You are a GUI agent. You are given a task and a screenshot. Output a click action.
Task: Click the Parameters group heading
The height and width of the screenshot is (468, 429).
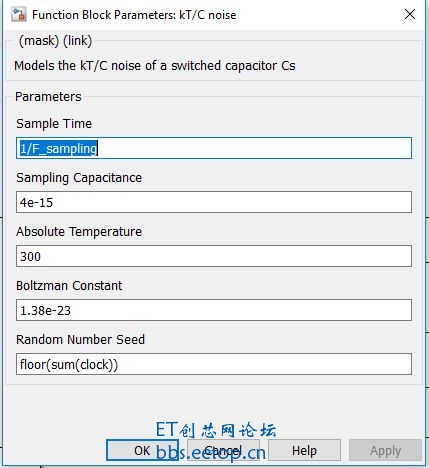[48, 97]
